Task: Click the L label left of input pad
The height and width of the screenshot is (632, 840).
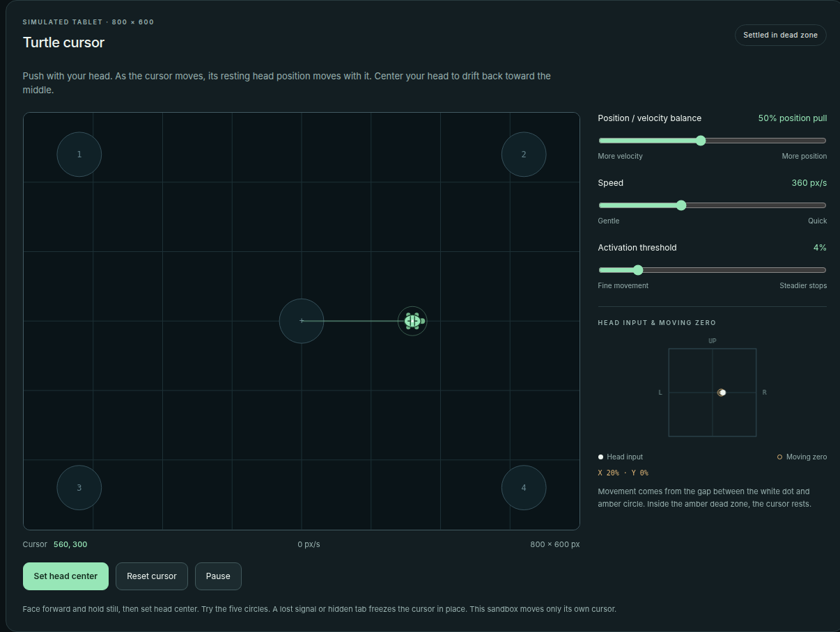Action: [x=660, y=393]
